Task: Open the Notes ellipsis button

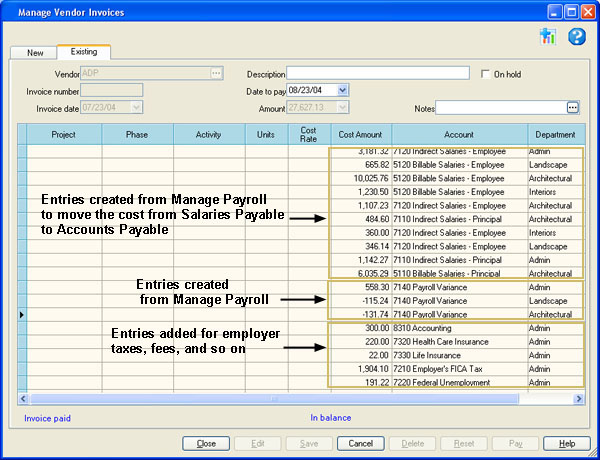Action: [x=573, y=107]
